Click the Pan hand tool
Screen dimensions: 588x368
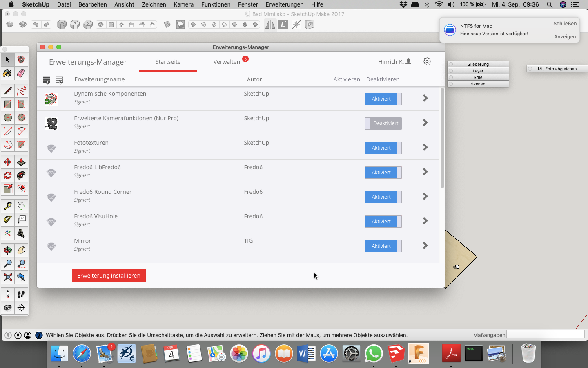click(x=21, y=250)
